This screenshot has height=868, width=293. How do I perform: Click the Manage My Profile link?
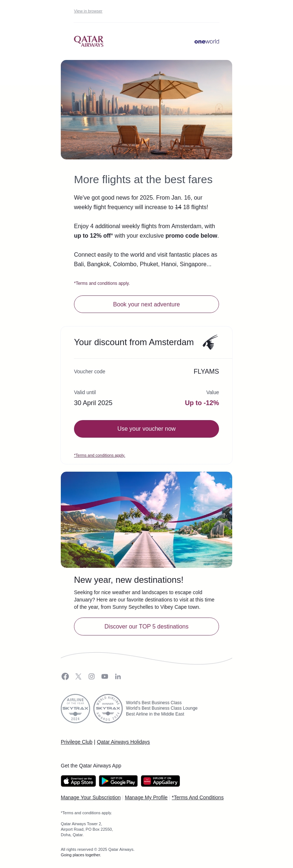click(146, 797)
